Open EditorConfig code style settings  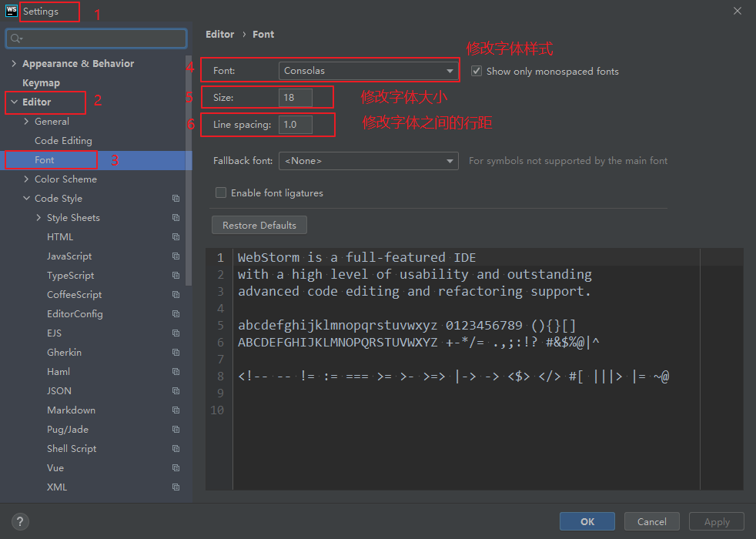[x=75, y=314]
